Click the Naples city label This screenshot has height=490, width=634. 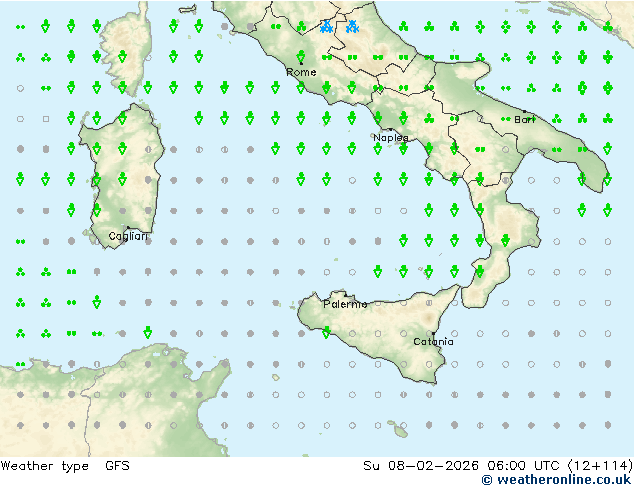point(391,138)
